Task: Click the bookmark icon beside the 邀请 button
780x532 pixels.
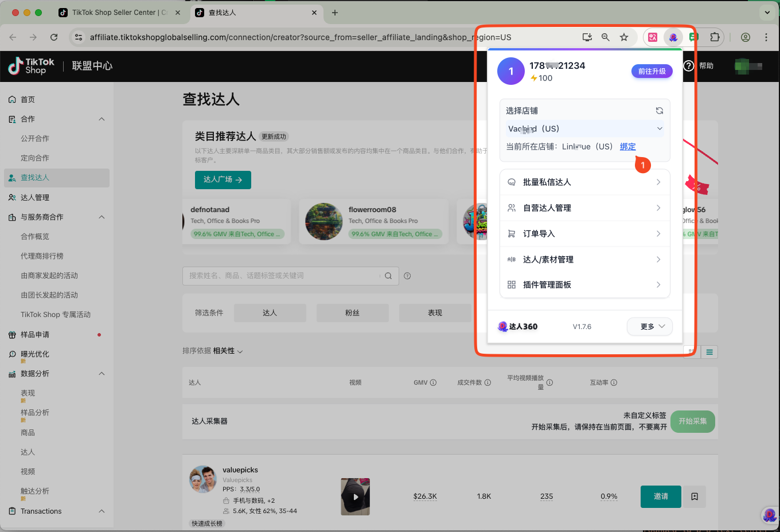Action: [x=694, y=496]
